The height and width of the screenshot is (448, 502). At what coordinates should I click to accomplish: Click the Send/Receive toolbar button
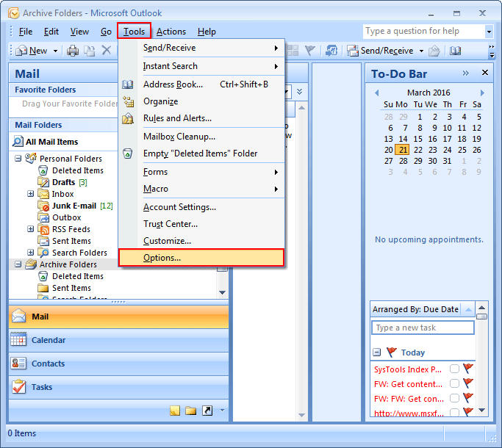click(380, 51)
